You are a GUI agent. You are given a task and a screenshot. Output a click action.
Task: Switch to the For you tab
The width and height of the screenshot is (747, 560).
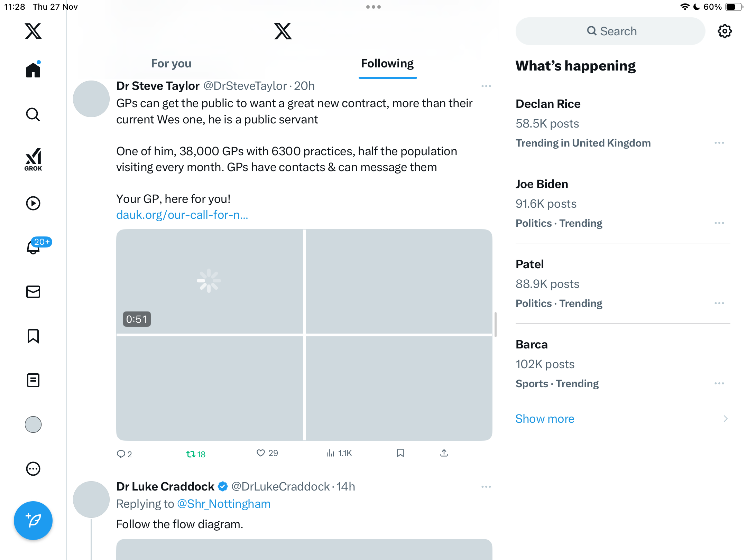coord(171,64)
